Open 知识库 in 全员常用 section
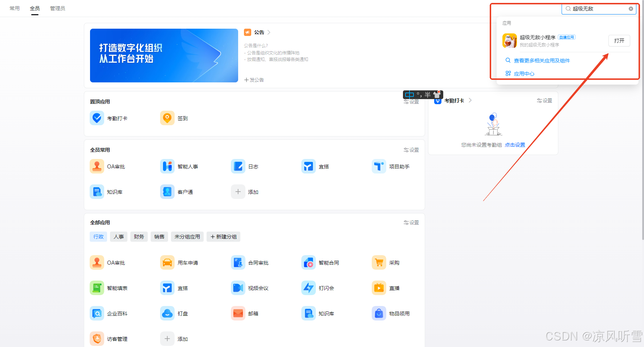Screen dimensions: 644x347 click(x=97, y=192)
